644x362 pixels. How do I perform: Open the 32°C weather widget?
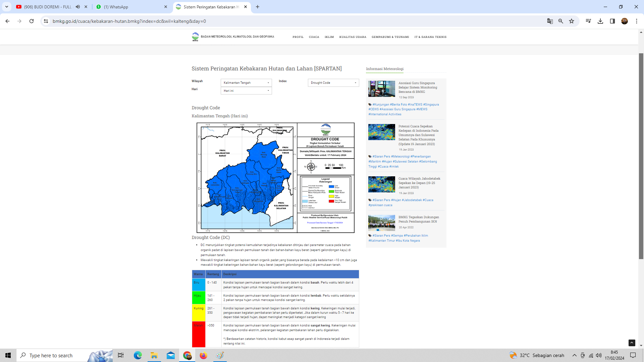pyautogui.click(x=537, y=355)
